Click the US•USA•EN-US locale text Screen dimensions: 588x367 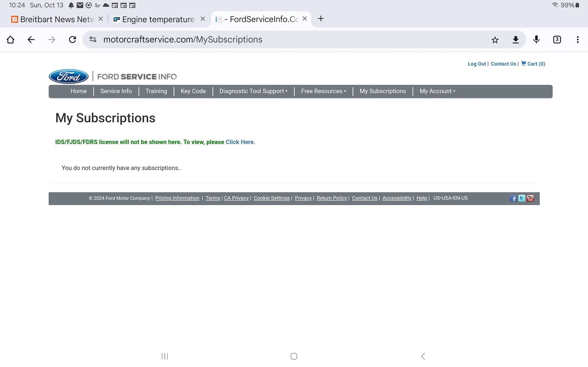coord(451,198)
